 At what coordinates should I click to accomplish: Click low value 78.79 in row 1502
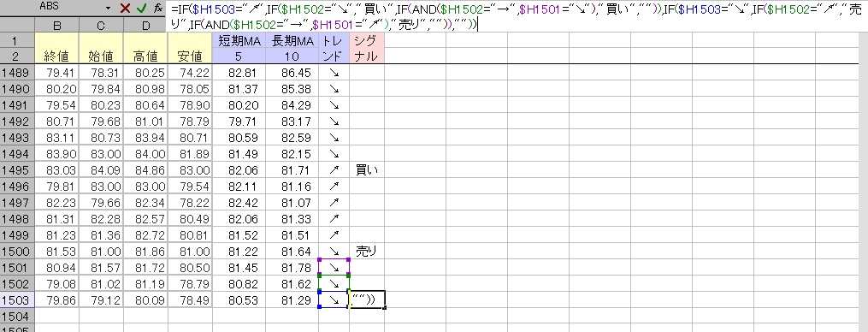tap(190, 283)
